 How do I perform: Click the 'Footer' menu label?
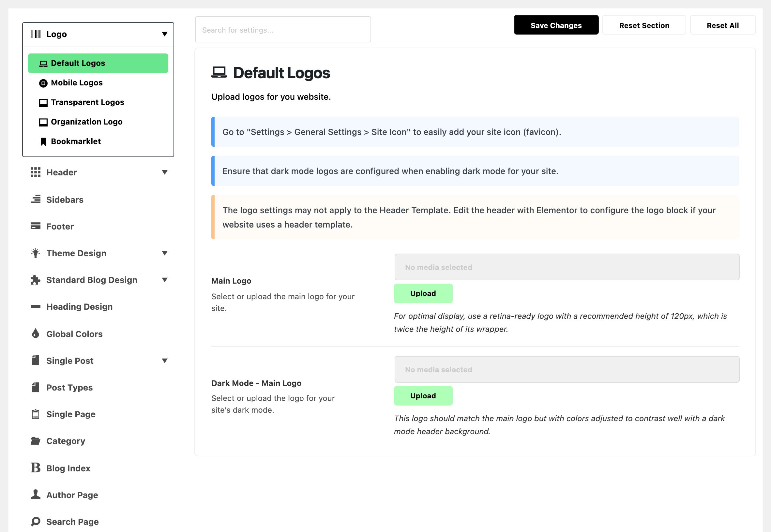pos(60,226)
